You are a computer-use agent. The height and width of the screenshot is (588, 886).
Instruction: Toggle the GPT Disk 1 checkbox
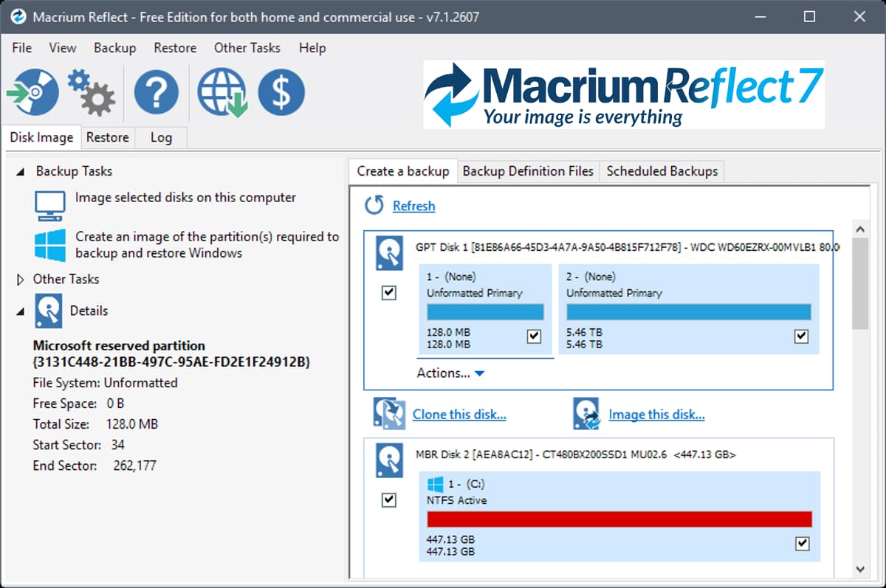point(389,293)
